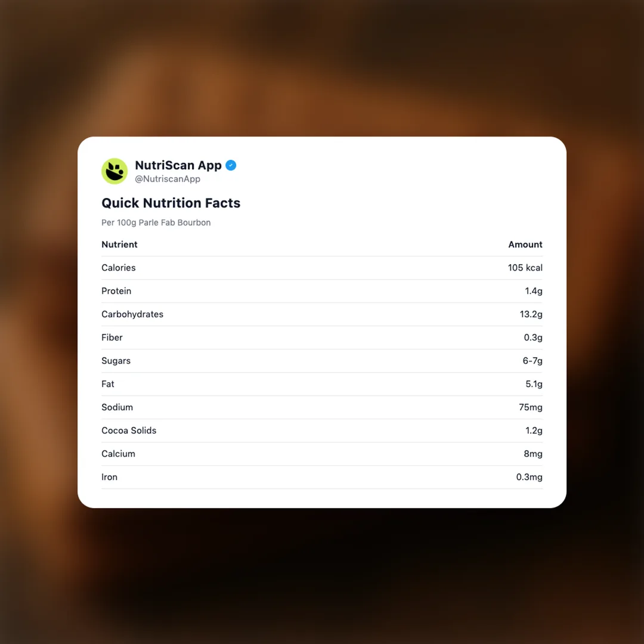Select the Calories row label

[x=118, y=268]
